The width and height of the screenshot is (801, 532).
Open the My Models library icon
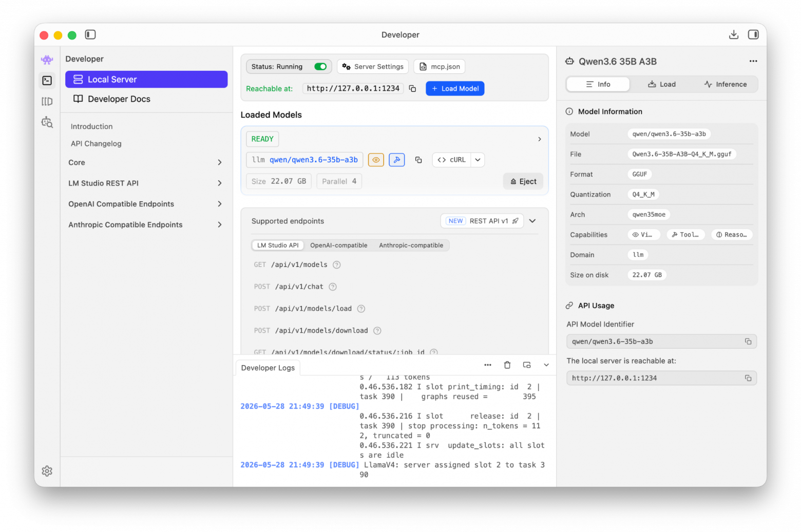tap(47, 101)
